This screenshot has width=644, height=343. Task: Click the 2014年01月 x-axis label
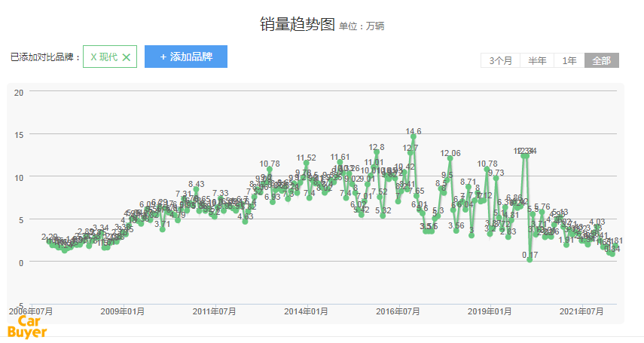(x=306, y=311)
